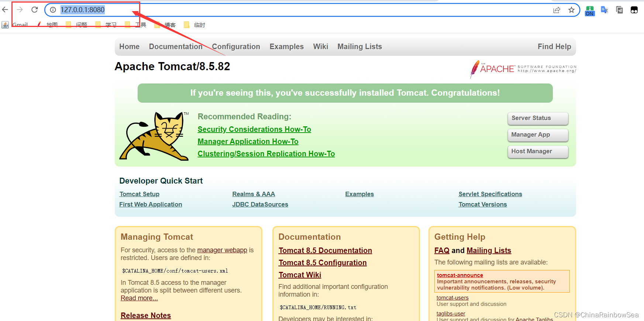Open the Wiki nav item
The image size is (644, 321).
pos(320,47)
